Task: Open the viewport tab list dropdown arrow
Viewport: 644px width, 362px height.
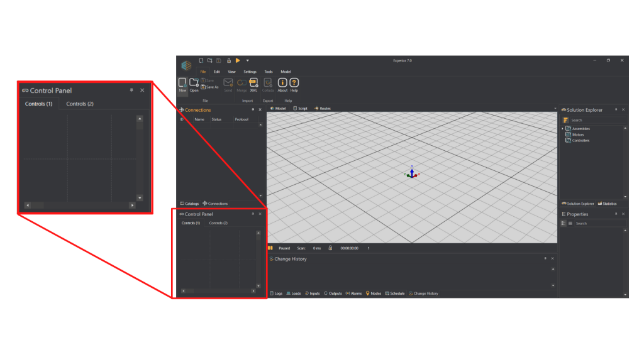Action: pos(555,109)
